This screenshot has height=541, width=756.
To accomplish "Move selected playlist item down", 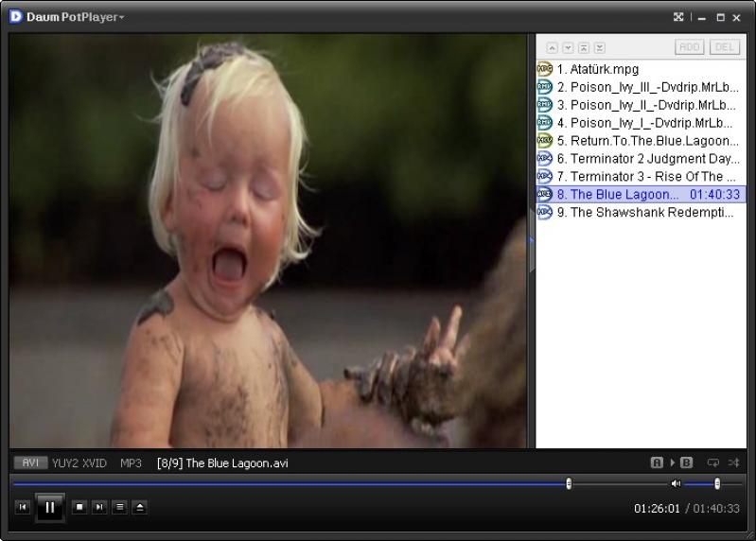I will pyautogui.click(x=568, y=47).
